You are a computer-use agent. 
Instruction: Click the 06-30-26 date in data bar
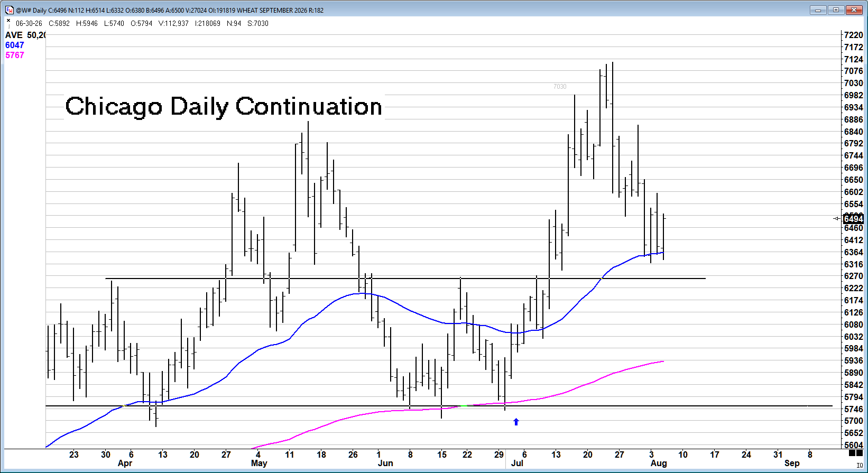click(x=29, y=24)
